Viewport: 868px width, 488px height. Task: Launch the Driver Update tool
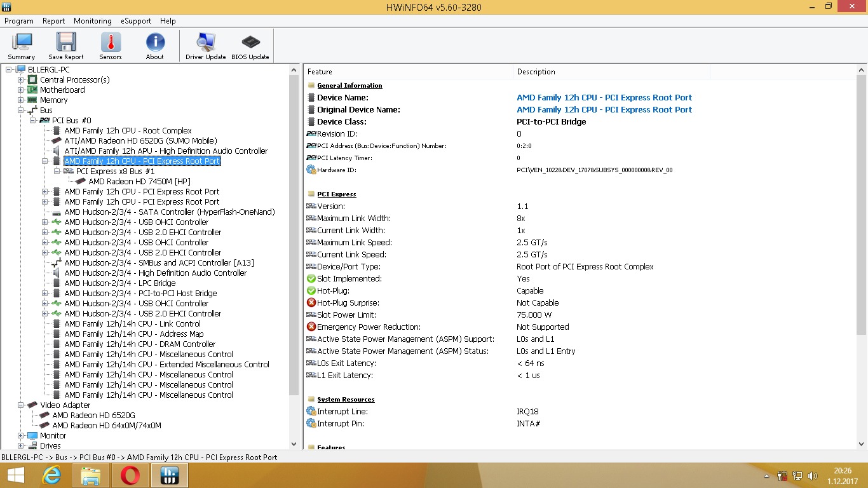click(x=206, y=46)
